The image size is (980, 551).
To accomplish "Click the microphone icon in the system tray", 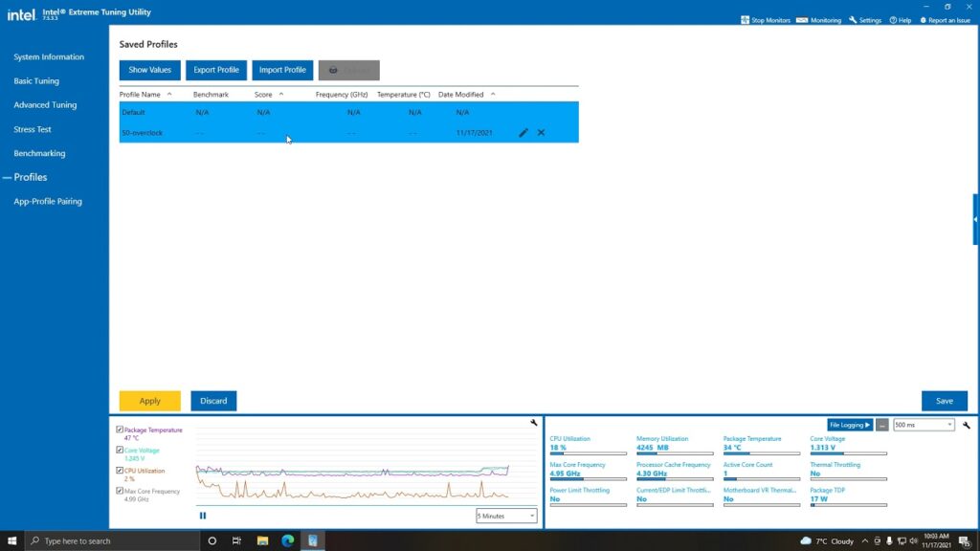I will (x=889, y=541).
